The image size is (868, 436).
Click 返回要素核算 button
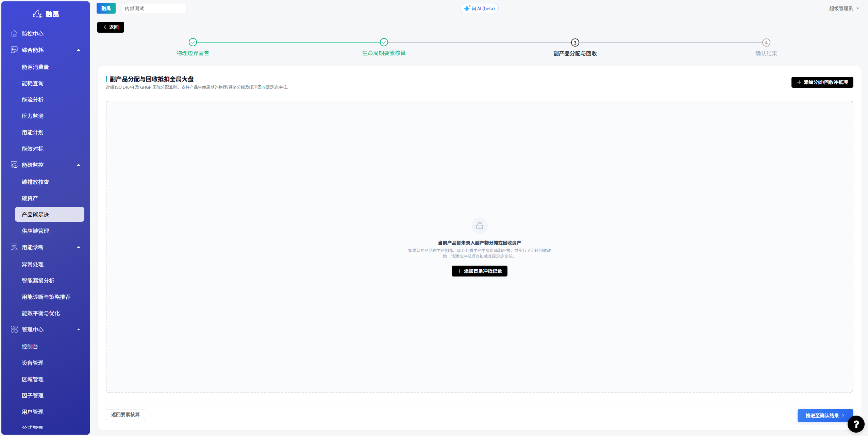125,415
